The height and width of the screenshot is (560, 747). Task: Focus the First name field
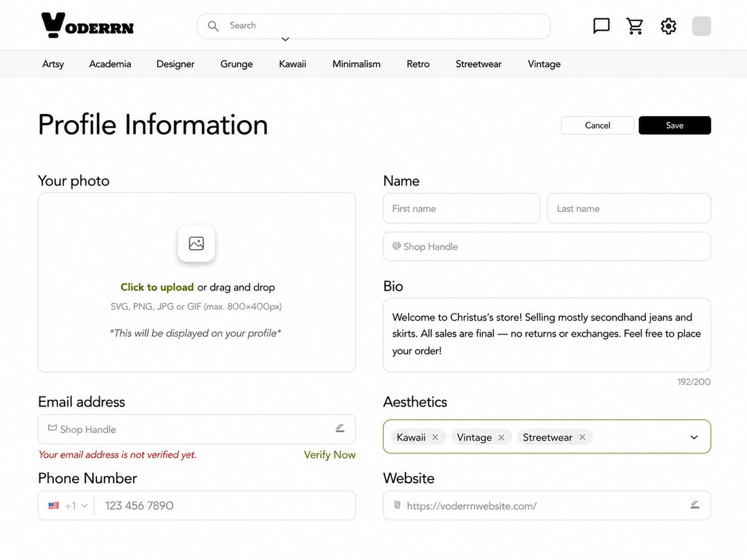461,208
